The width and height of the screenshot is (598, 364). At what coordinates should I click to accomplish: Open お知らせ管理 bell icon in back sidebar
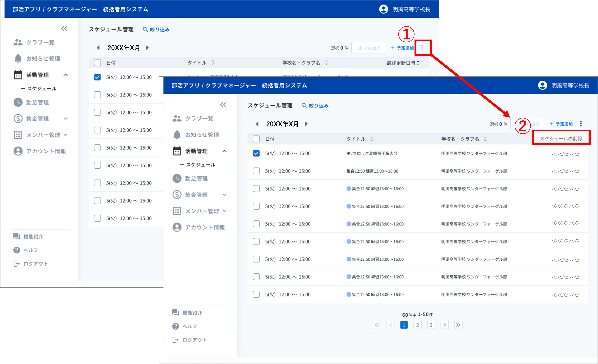(x=18, y=58)
